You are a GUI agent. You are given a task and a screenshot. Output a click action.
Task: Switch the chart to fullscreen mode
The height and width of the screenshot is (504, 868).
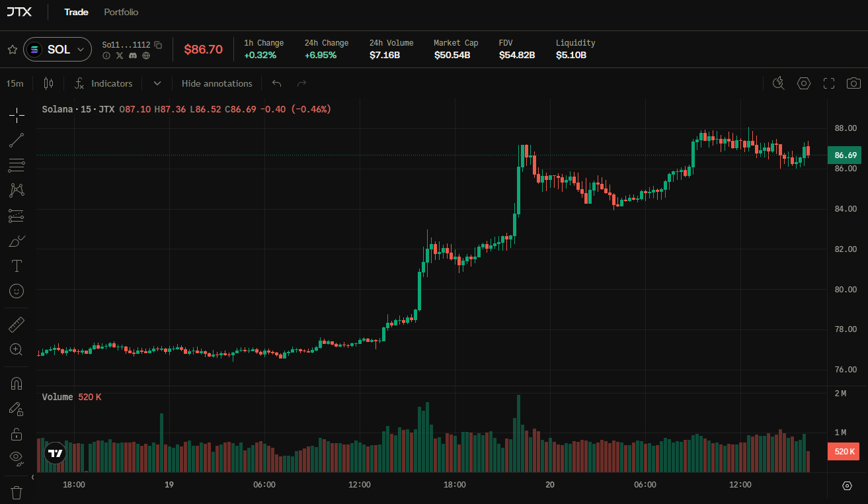pos(829,83)
